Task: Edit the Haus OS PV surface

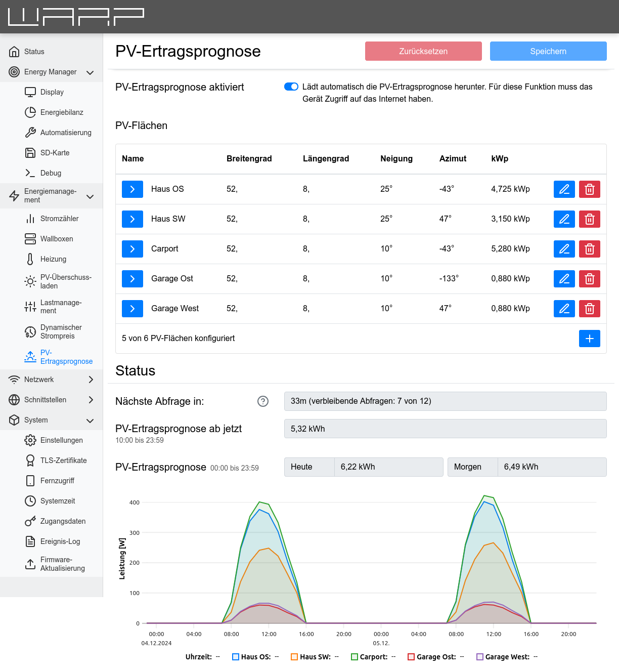Action: click(x=564, y=189)
